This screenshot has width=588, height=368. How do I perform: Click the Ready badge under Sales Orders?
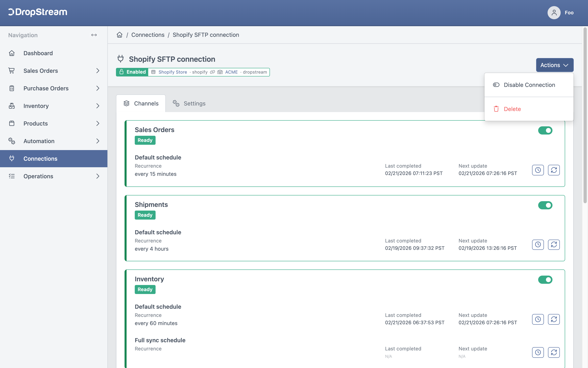click(x=145, y=140)
